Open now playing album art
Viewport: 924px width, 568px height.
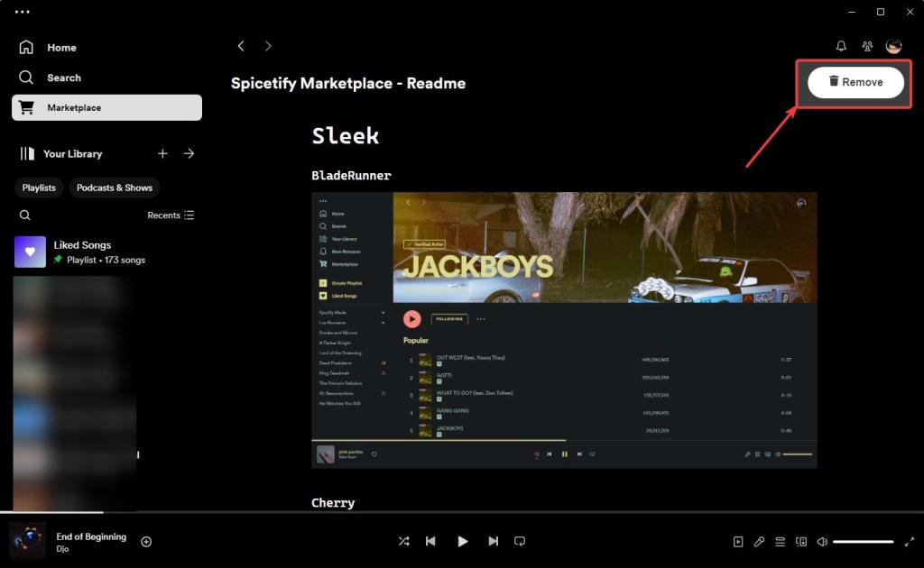[28, 541]
